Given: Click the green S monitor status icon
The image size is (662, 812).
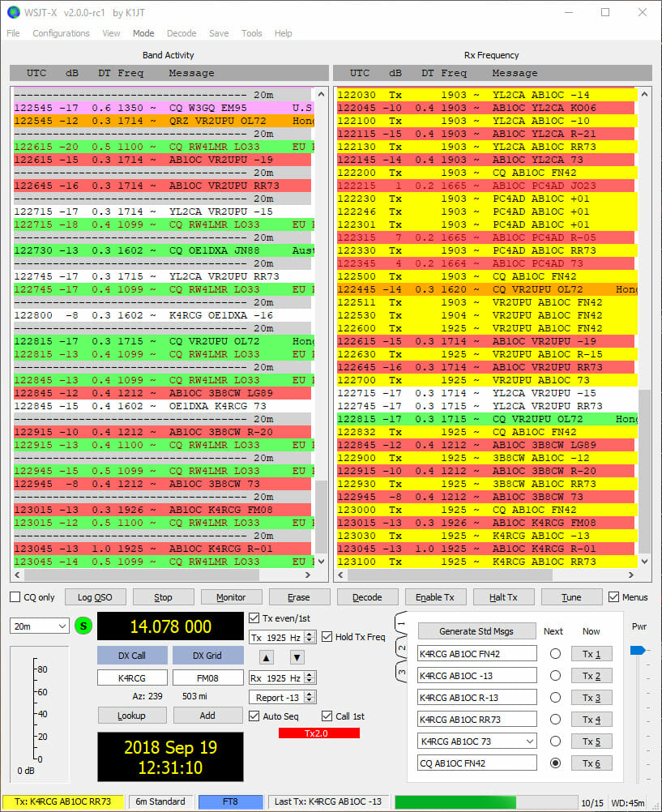Looking at the screenshot, I should click(x=82, y=626).
